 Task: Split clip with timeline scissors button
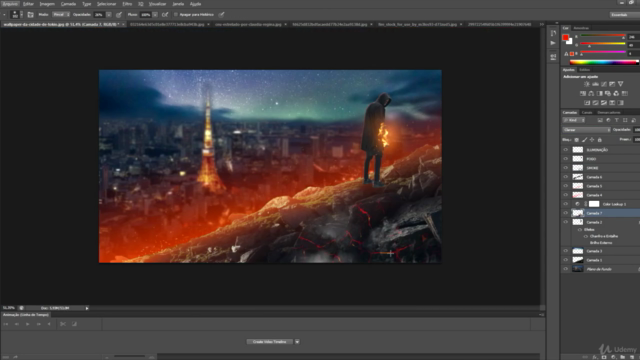pyautogui.click(x=63, y=324)
